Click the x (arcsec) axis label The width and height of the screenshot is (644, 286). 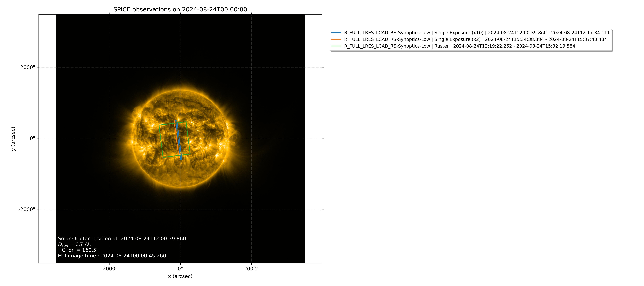coord(180,276)
